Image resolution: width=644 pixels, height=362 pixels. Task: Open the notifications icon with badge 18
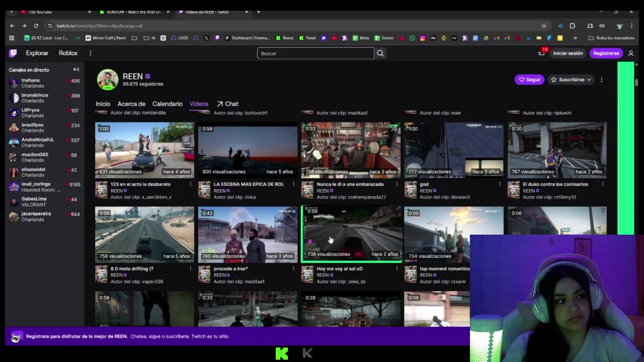point(541,53)
